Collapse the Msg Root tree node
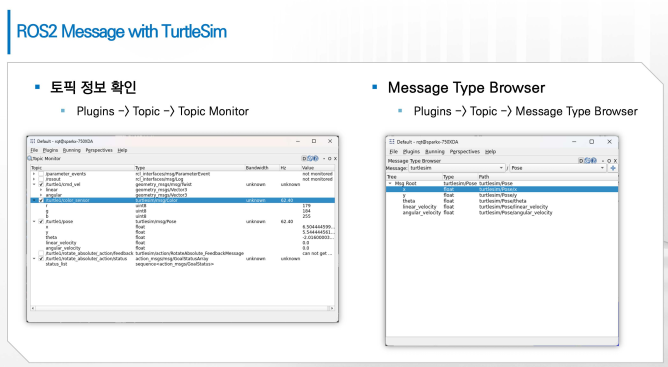The image size is (668, 367). [390, 183]
